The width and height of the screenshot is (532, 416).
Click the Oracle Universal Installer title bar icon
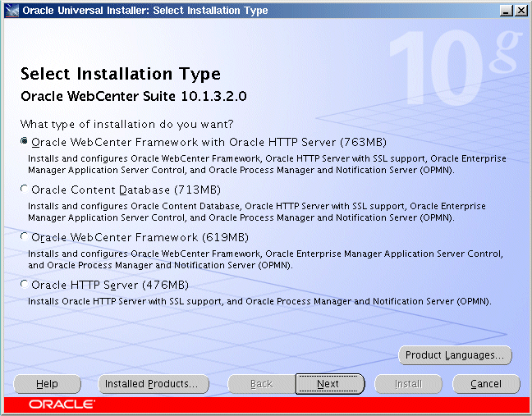(11, 11)
